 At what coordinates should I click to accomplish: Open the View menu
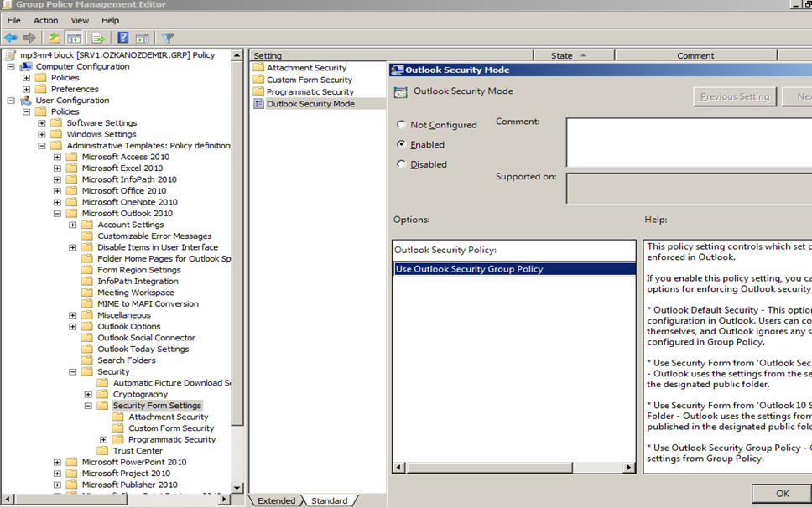(x=80, y=21)
